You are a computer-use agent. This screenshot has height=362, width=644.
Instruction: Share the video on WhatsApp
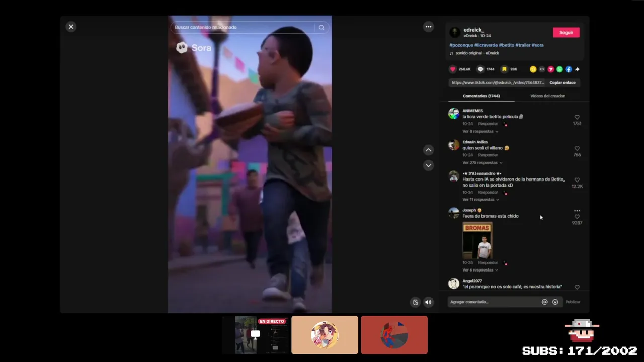559,69
